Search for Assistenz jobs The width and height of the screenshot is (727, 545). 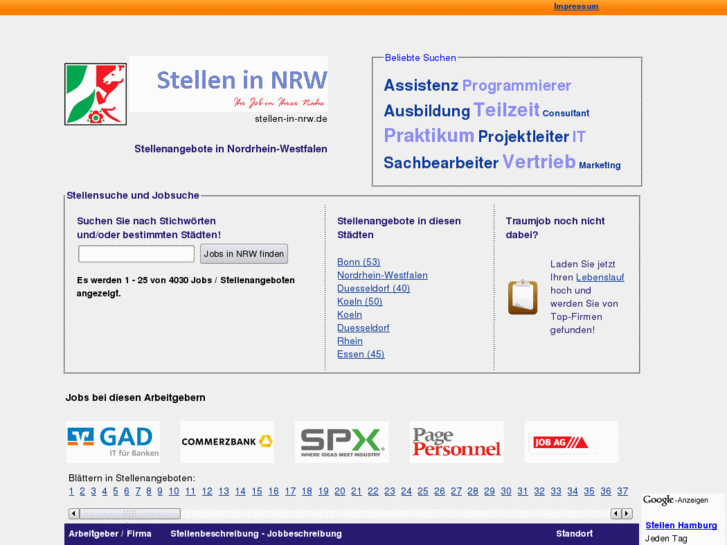click(x=421, y=85)
